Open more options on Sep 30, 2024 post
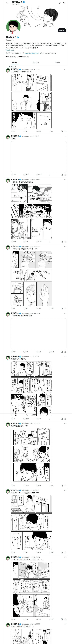The width and height of the screenshot is (72, 644). [65, 313]
